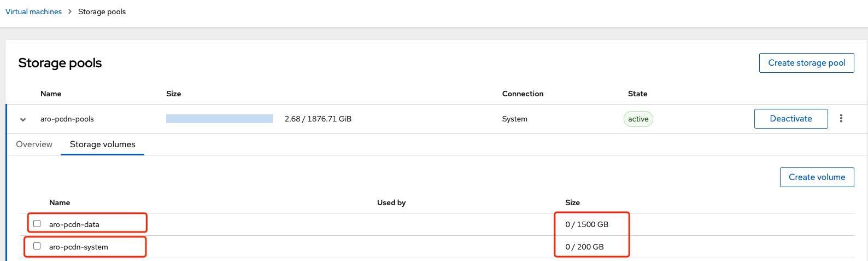
Task: Click the aro-pcdn-data volume name
Action: tap(74, 224)
